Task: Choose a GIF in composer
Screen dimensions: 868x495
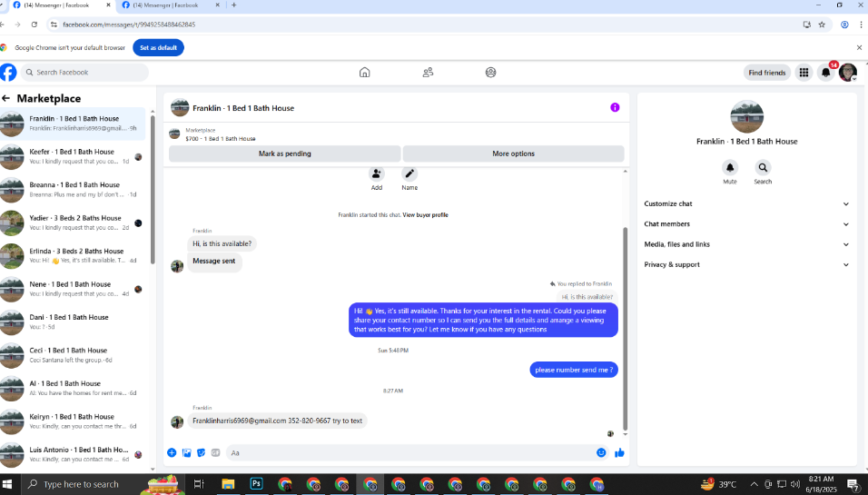Action: tap(215, 453)
